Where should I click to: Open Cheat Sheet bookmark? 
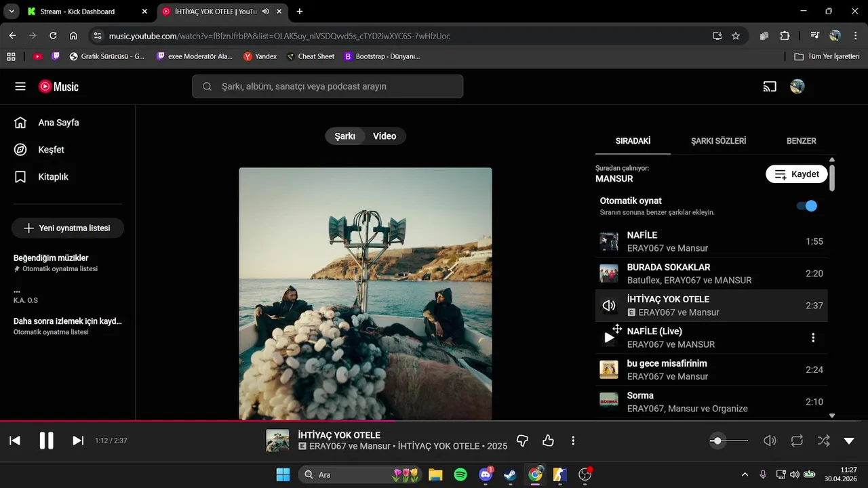(x=311, y=56)
